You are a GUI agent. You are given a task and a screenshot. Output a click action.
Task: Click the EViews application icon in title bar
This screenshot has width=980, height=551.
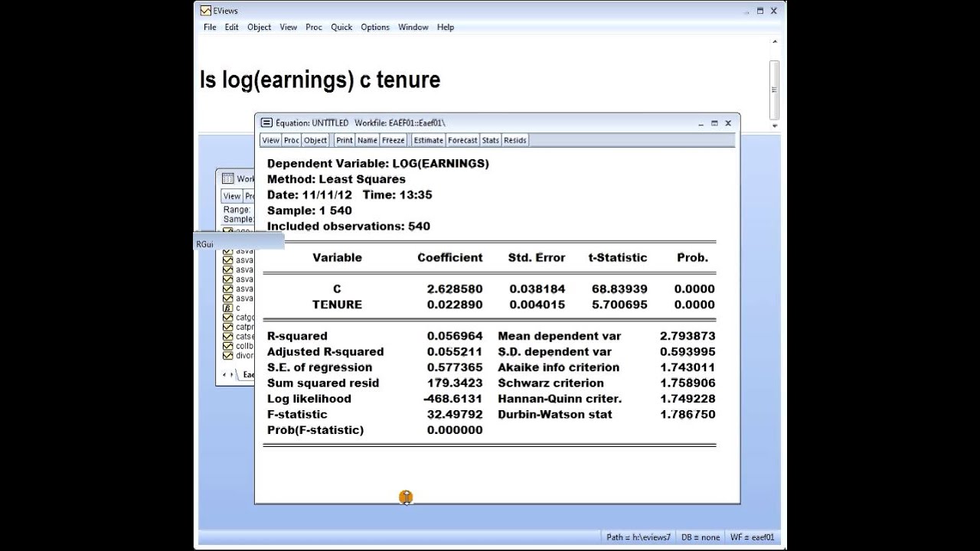tap(205, 11)
